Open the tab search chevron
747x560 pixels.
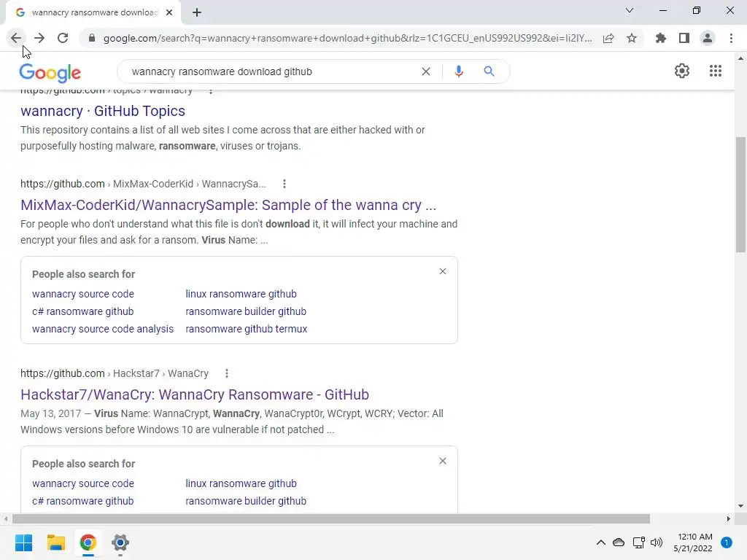pos(630,10)
